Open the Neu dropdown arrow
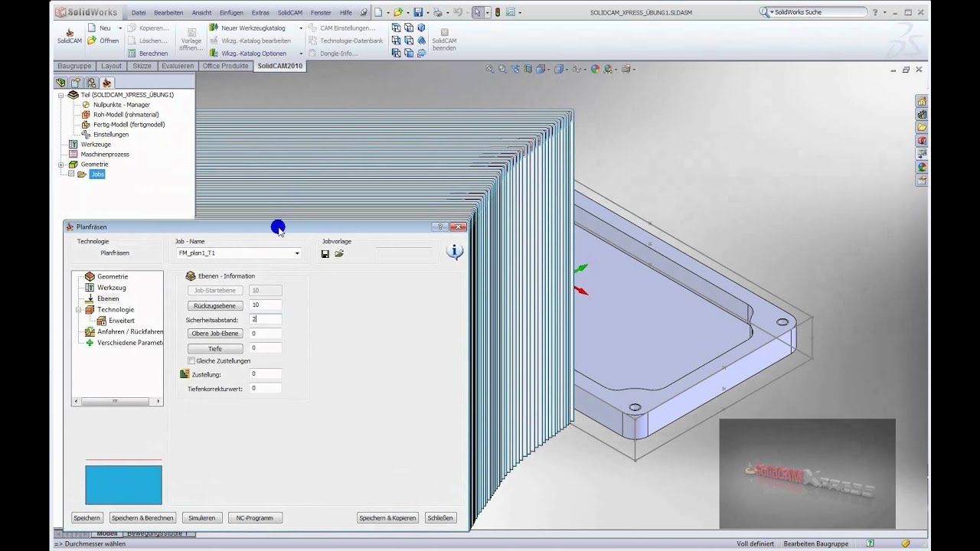This screenshot has height=551, width=980. click(120, 28)
